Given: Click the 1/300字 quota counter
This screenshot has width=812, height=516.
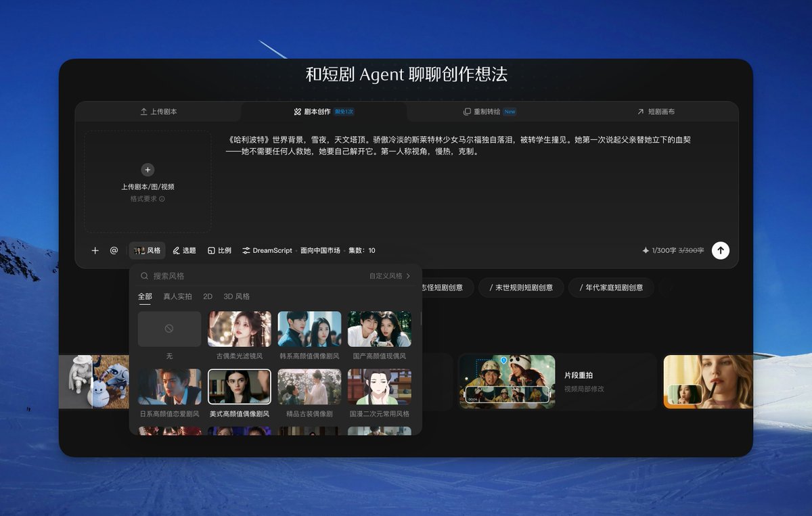Looking at the screenshot, I should click(664, 250).
